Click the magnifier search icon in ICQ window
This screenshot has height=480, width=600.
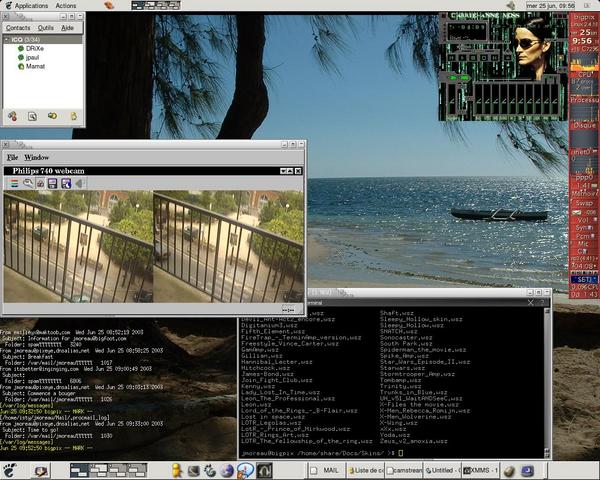33,116
